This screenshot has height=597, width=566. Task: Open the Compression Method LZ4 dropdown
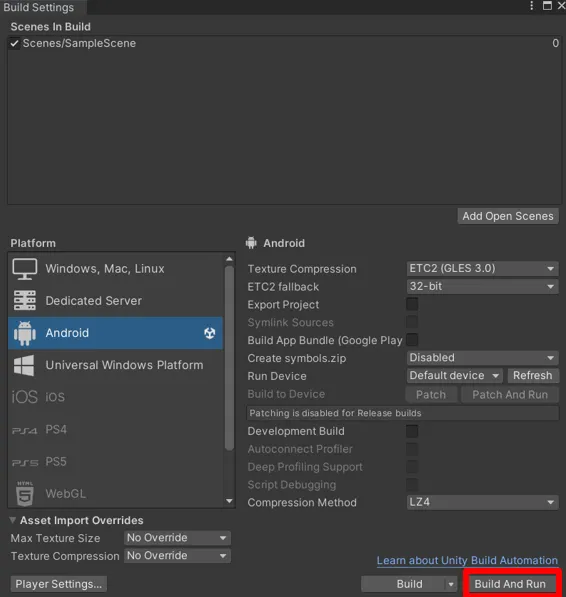click(x=482, y=502)
